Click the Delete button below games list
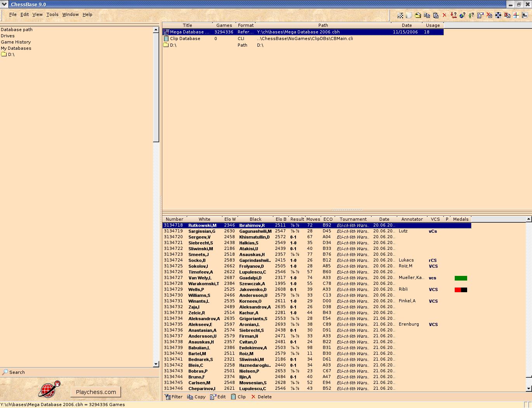 click(261, 397)
